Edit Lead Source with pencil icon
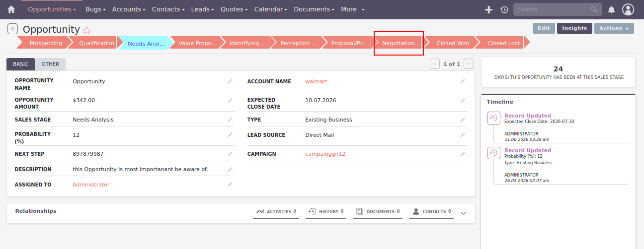The height and width of the screenshot is (249, 644). point(463,135)
